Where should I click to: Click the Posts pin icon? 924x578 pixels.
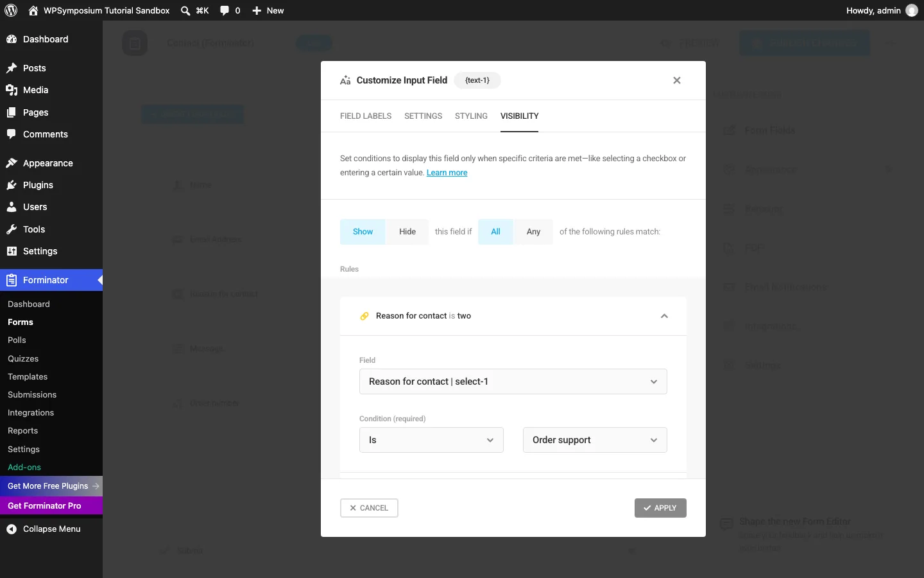12,68
